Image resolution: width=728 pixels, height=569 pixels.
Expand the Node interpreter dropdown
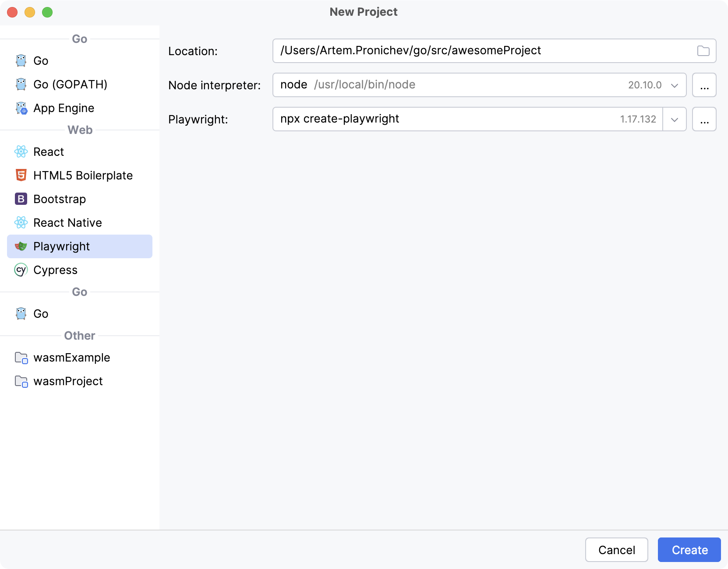click(674, 85)
